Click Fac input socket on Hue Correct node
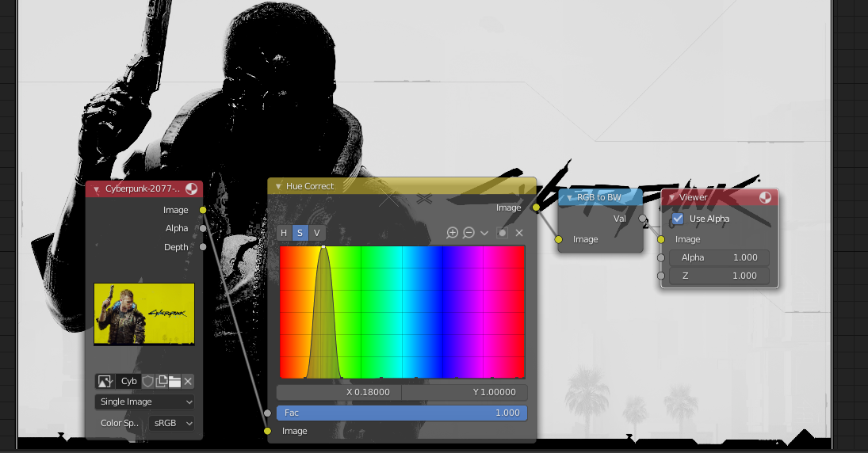868x453 pixels. tap(267, 413)
